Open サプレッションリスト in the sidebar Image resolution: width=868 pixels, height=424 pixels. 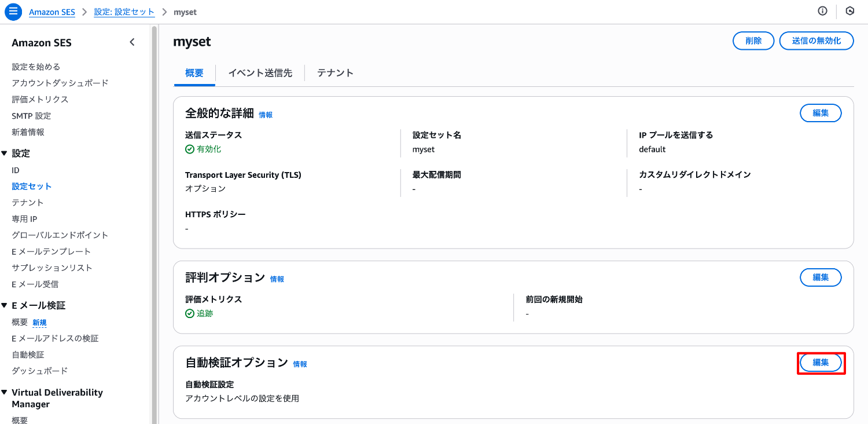[x=52, y=268]
